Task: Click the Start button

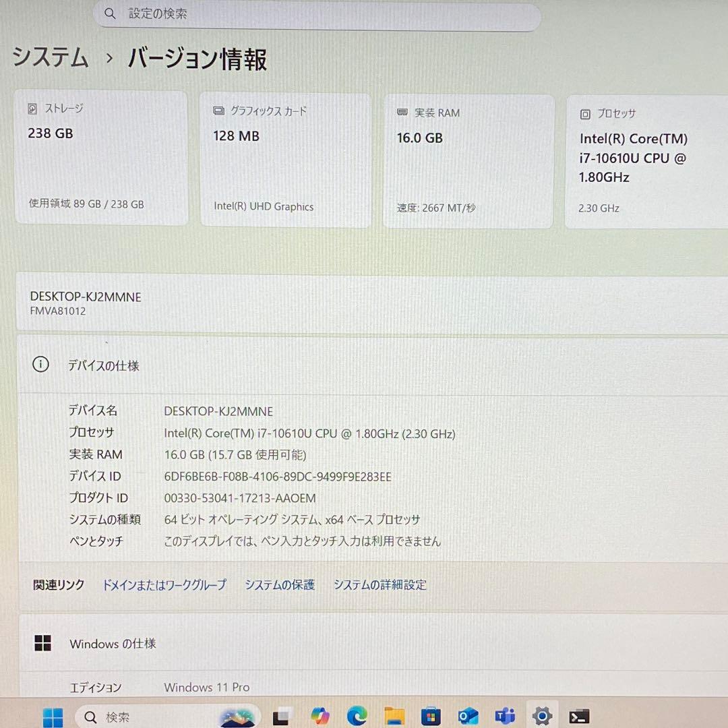Action: point(53,716)
